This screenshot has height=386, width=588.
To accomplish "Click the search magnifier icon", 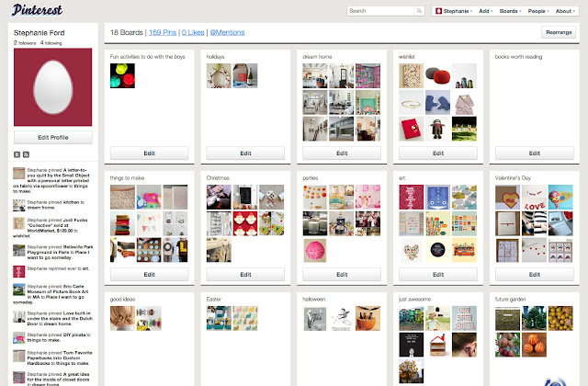I will coord(419,11).
